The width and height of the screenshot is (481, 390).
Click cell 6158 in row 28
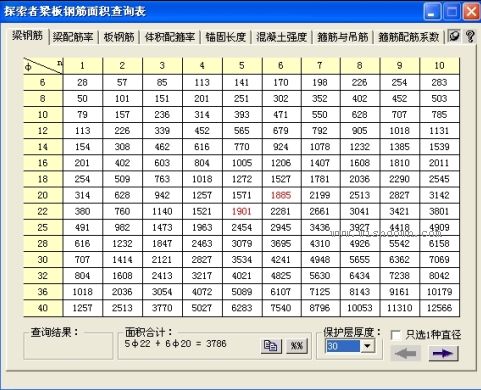[x=440, y=243]
